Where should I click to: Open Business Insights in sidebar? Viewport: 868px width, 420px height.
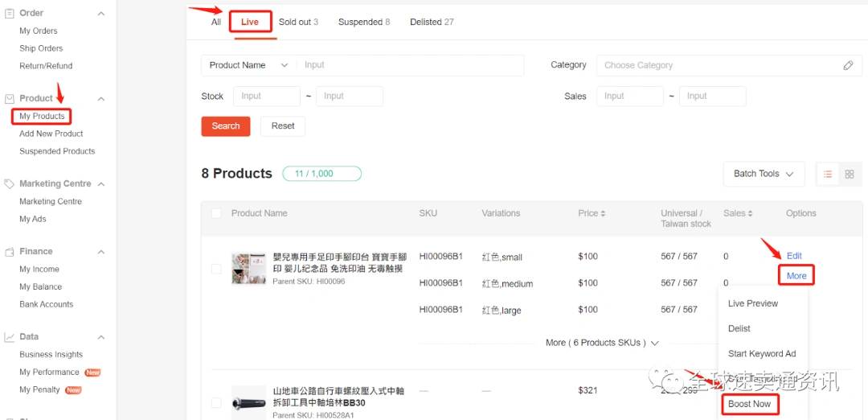51,355
